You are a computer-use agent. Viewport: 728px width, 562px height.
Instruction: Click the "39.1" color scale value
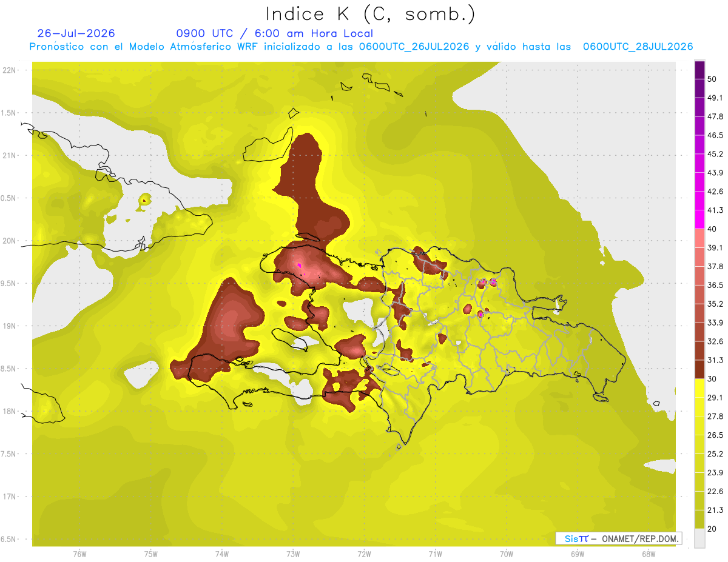[716, 248]
